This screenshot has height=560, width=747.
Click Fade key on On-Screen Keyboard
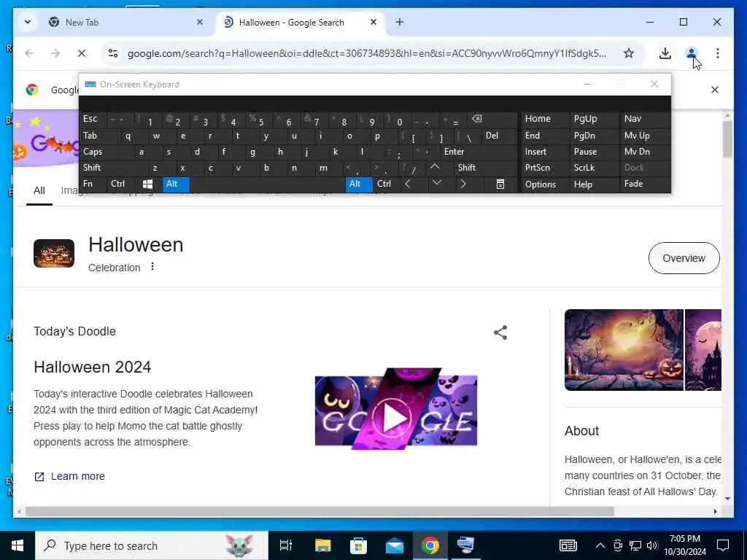[645, 184]
